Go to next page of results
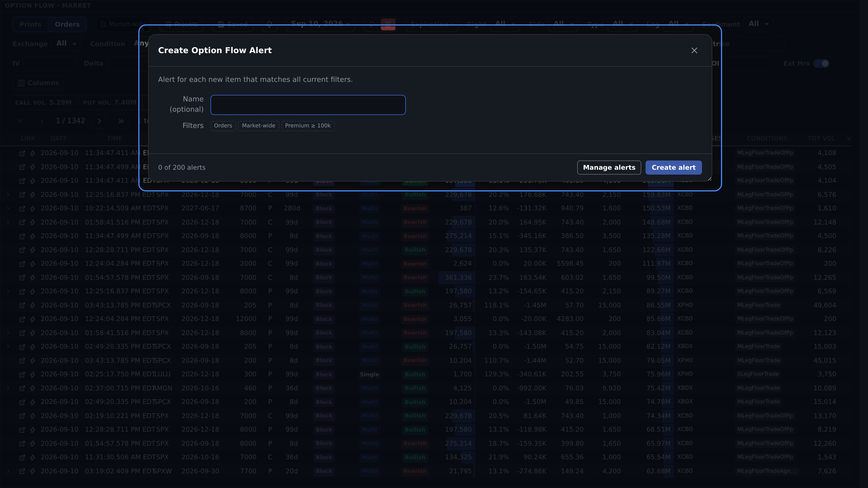Viewport: 868px width, 488px height. pos(99,121)
